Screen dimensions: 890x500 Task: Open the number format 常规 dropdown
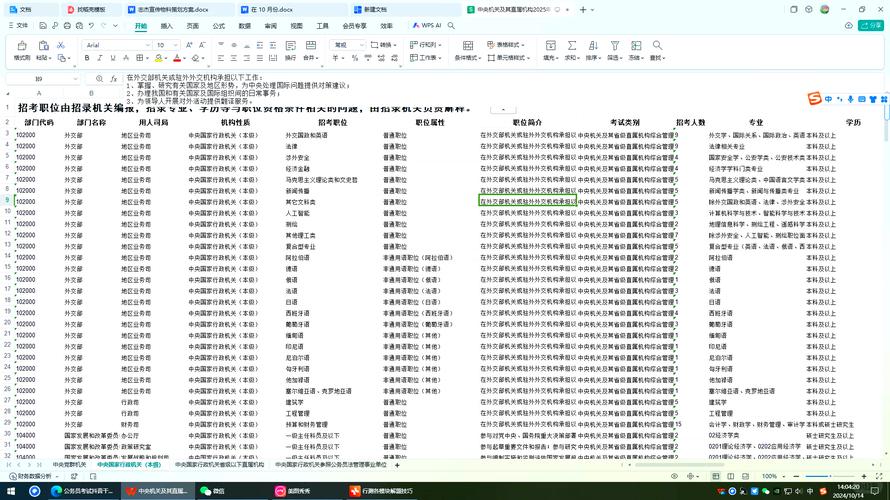(362, 45)
